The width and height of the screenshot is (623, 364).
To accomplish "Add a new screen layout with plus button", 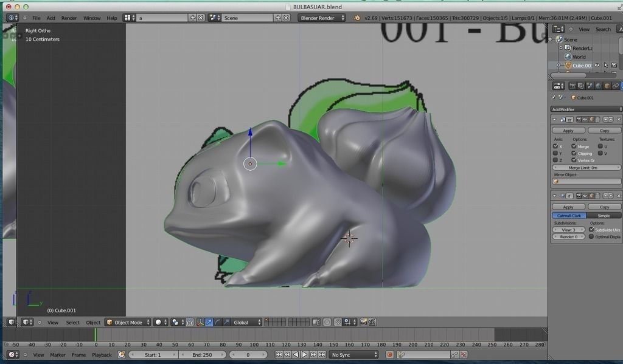I will click(193, 18).
